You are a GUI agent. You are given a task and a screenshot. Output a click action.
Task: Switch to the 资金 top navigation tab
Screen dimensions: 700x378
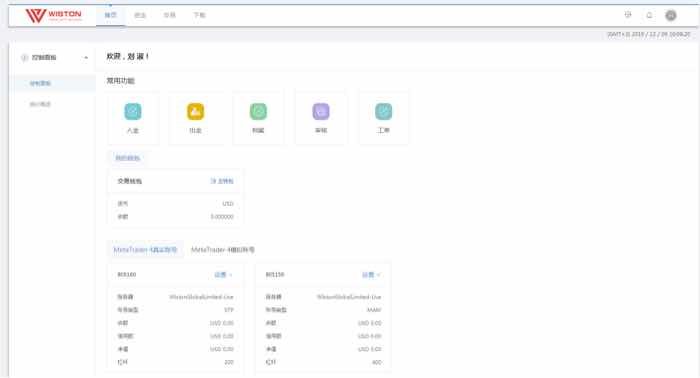tap(140, 15)
